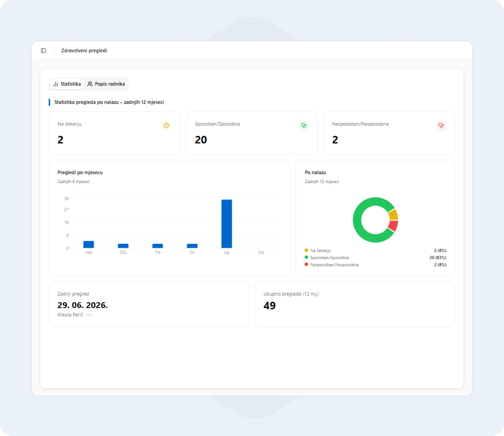Screen dimensions: 504x436
Task: Click the yellow Na čekanju donut segment
Action: (x=393, y=215)
